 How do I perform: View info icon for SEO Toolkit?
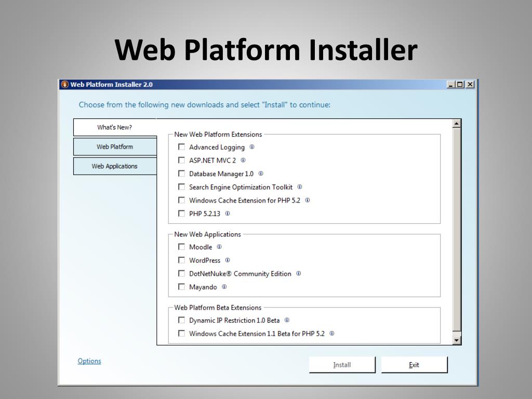tap(300, 187)
